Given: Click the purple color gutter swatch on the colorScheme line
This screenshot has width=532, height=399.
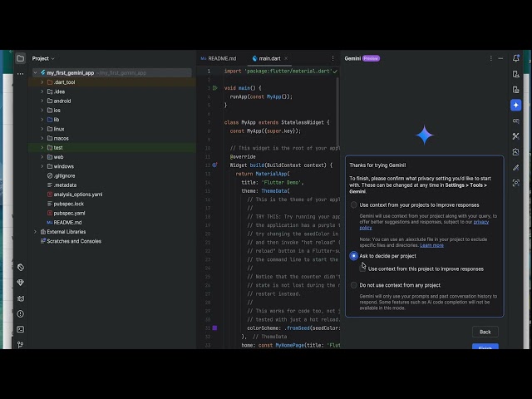Looking at the screenshot, I should 214,328.
